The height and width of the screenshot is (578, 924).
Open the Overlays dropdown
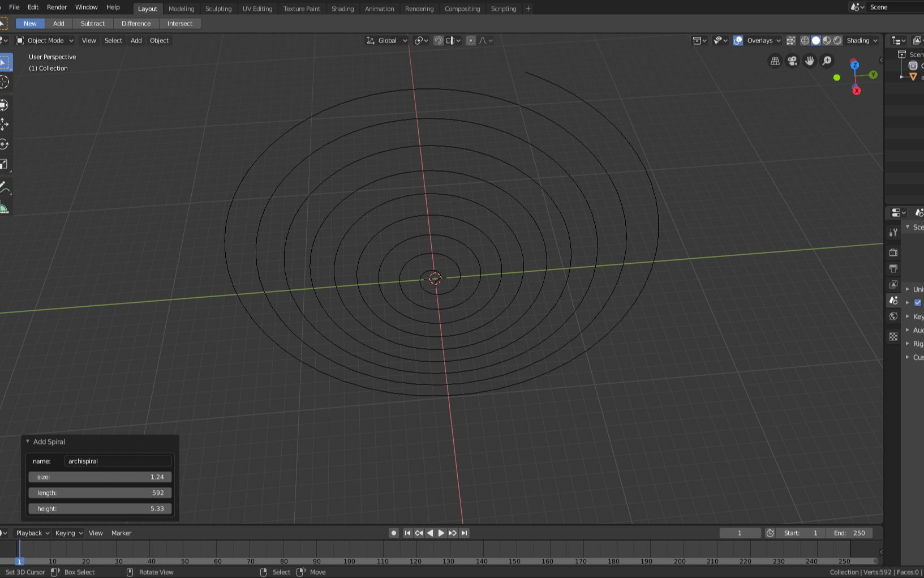pyautogui.click(x=762, y=40)
